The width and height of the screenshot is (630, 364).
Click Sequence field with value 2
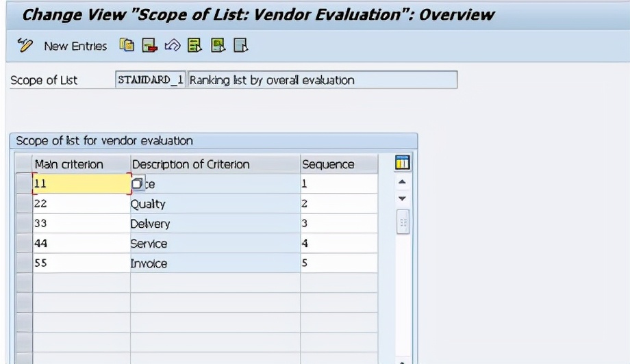click(x=339, y=203)
